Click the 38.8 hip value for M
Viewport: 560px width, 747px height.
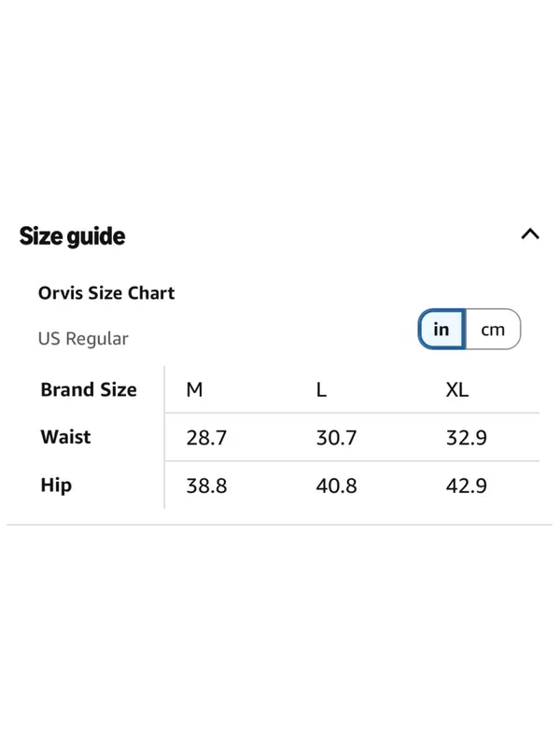click(x=206, y=486)
